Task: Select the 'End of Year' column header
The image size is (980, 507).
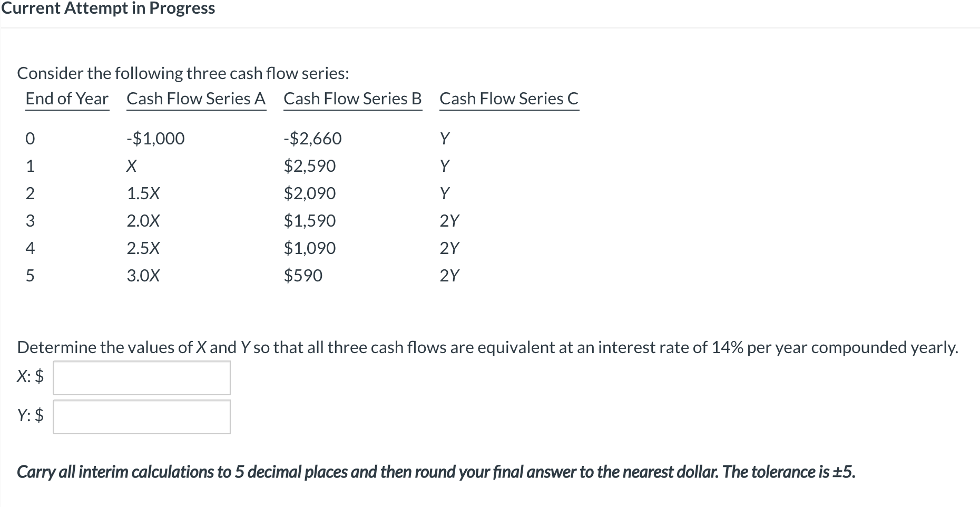Action: tap(66, 99)
